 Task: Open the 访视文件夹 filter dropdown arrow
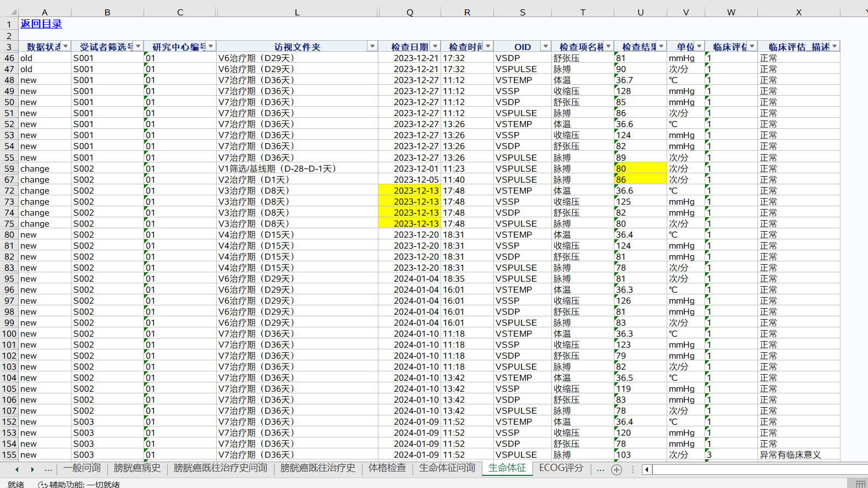372,47
